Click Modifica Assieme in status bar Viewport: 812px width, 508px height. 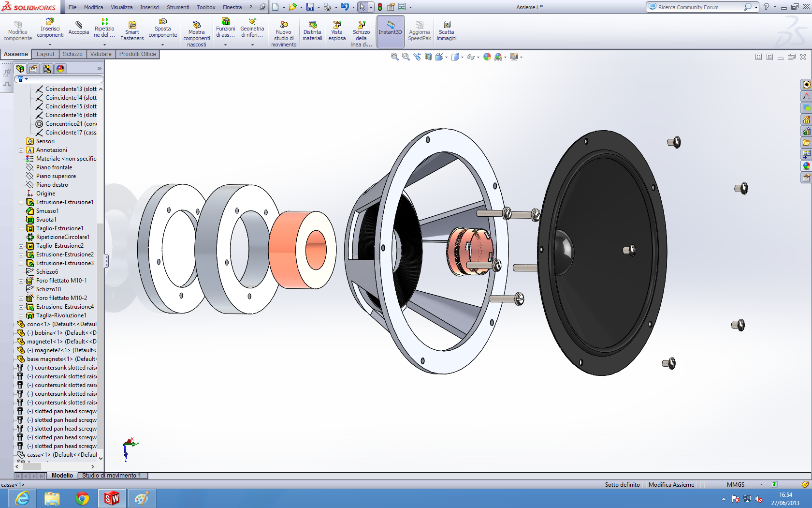[671, 485]
